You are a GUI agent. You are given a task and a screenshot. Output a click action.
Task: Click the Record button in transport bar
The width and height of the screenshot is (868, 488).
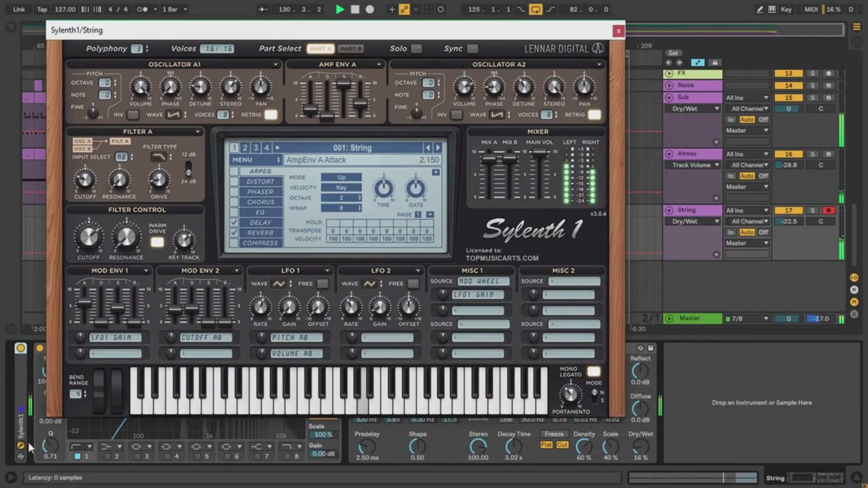(370, 9)
